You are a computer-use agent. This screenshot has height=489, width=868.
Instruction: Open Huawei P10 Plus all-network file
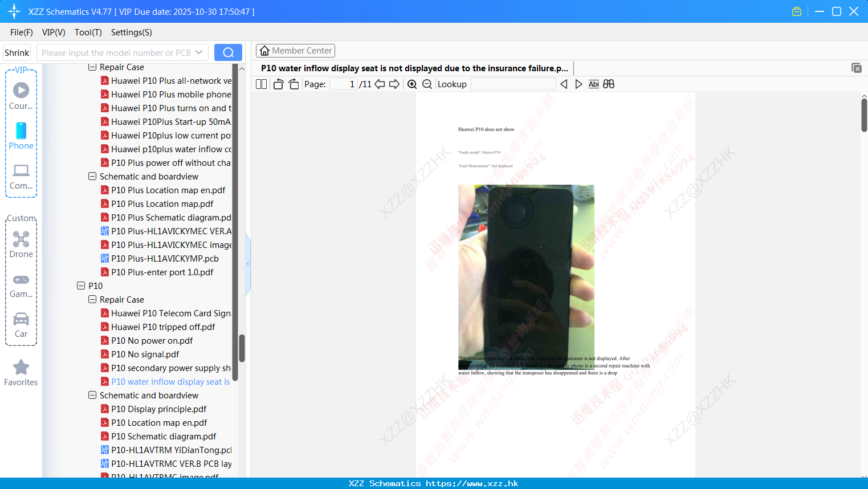click(x=166, y=80)
